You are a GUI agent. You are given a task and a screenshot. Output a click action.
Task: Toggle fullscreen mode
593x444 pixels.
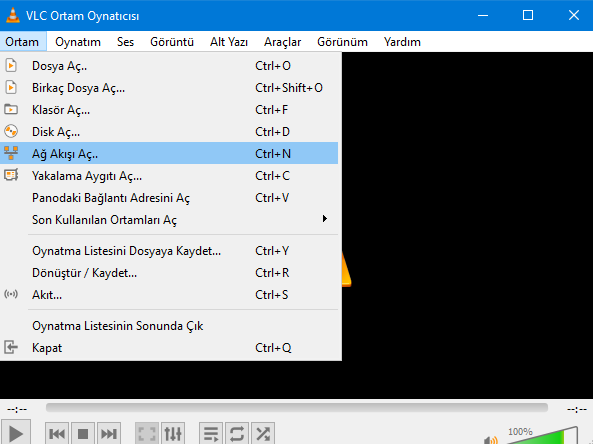point(147,433)
